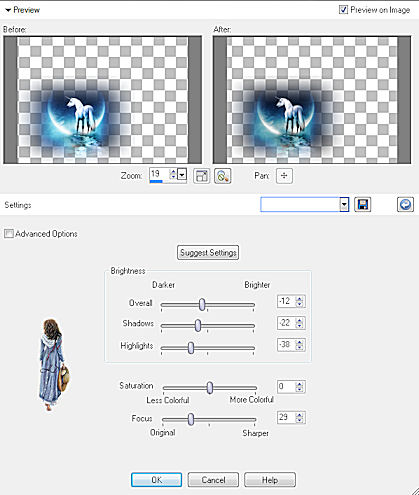Image resolution: width=419 pixels, height=495 pixels.
Task: Click the Suggest Settings button
Action: pos(208,253)
